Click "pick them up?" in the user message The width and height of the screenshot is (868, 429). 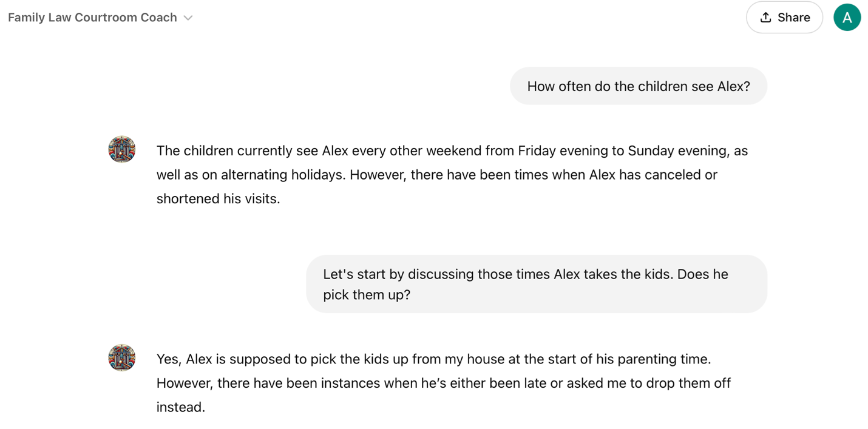tap(367, 295)
